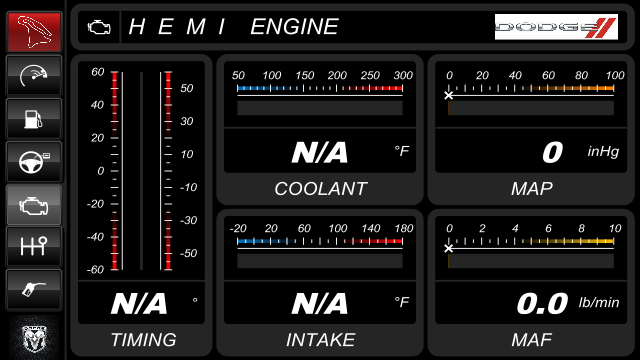
Task: Select the fuel nozzle sidebar icon
Action: pos(34,289)
